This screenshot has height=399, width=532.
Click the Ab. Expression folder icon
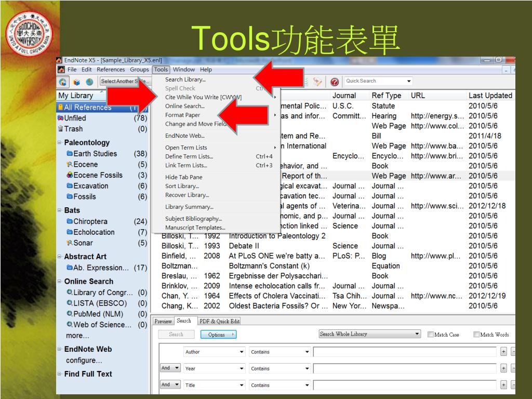(70, 268)
